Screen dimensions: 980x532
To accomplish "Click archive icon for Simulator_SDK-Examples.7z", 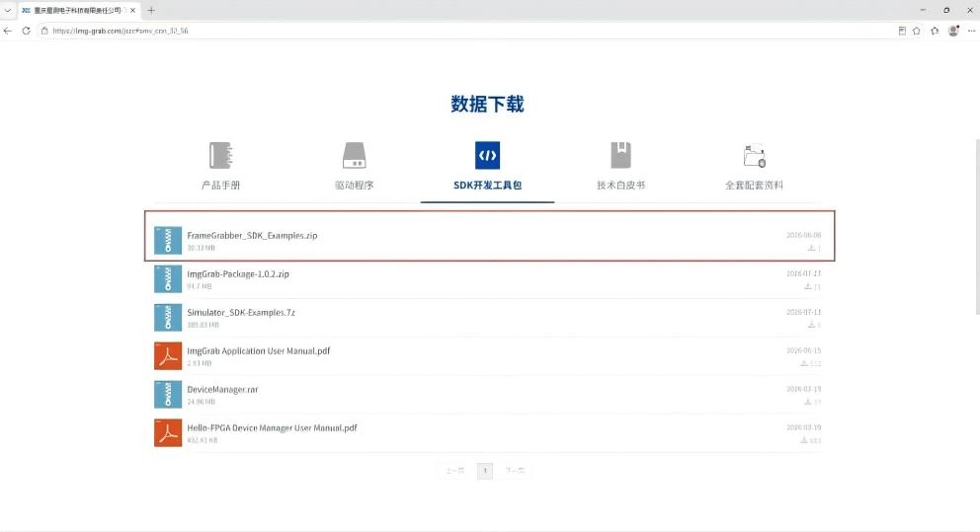I will [168, 317].
